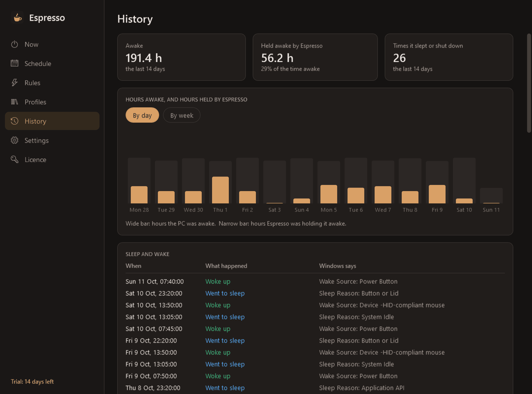Open the Held awake by Espresso card
The height and width of the screenshot is (394, 532).
point(315,57)
